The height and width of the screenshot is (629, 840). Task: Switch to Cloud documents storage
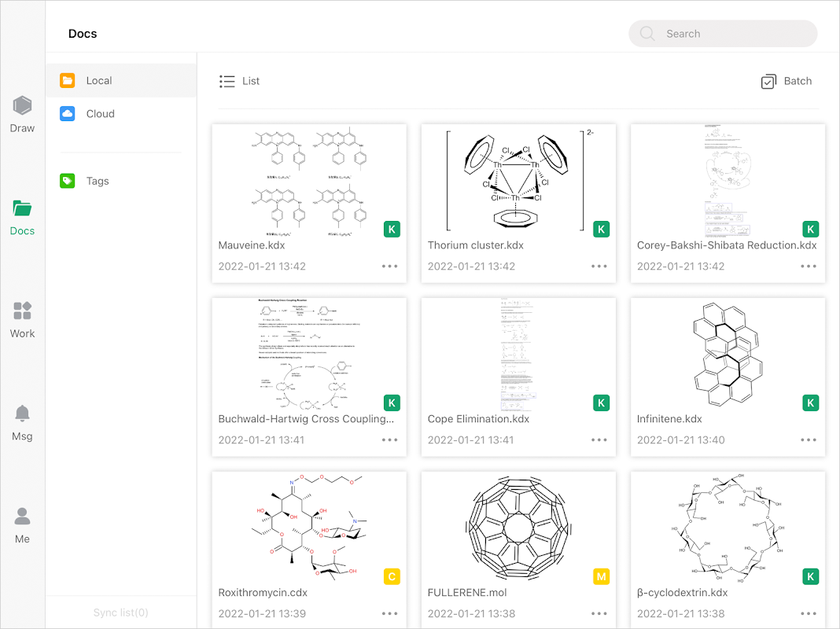click(100, 114)
